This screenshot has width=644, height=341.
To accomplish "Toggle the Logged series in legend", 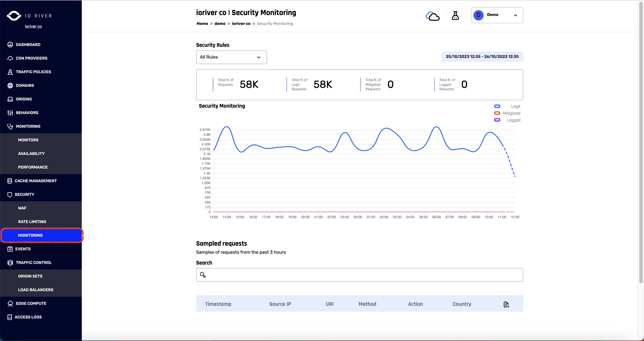I will tap(507, 120).
